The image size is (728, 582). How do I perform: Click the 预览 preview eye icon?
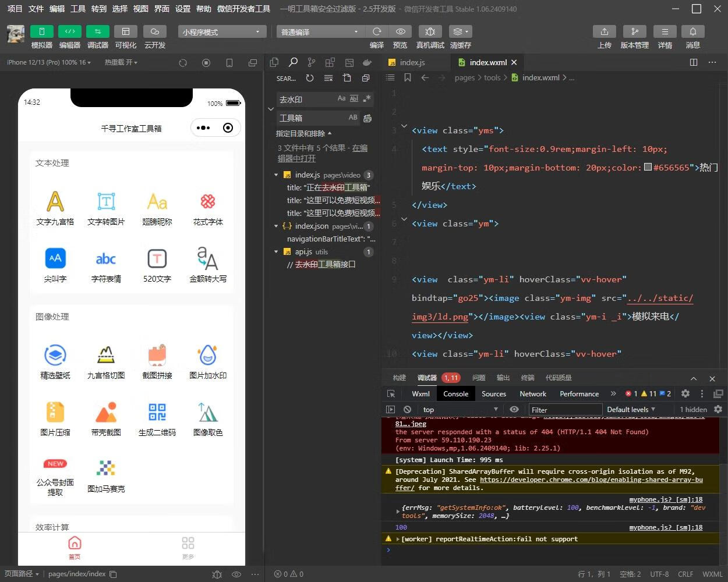400,31
